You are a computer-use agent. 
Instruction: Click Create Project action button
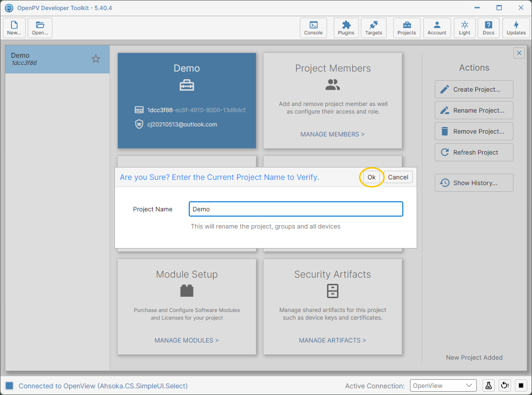tap(474, 89)
